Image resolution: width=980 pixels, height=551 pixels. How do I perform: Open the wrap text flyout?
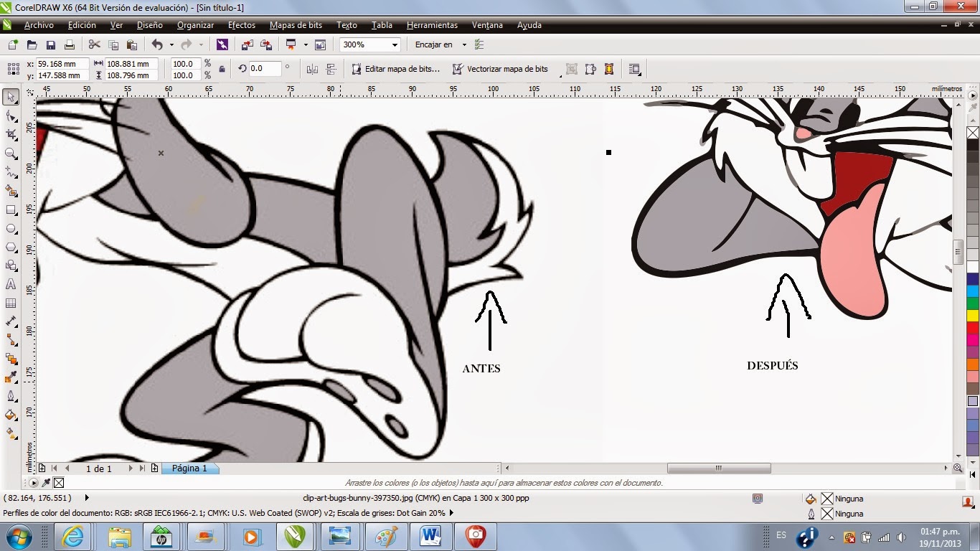(635, 69)
